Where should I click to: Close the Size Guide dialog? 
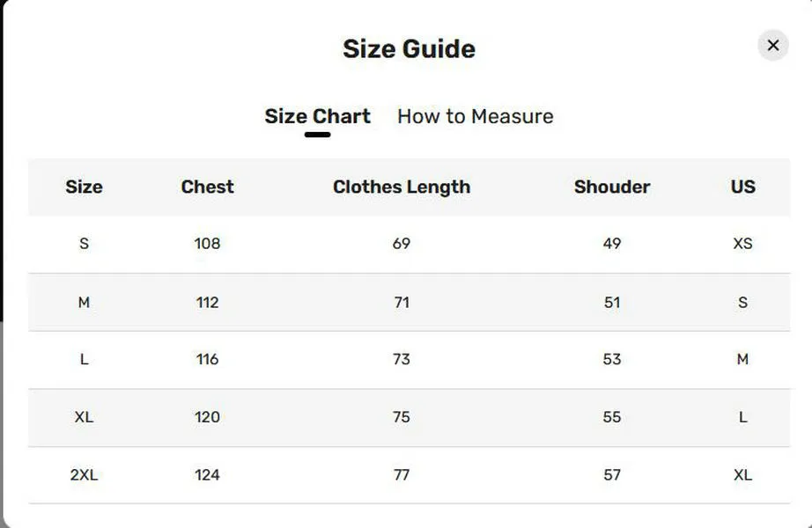[772, 46]
